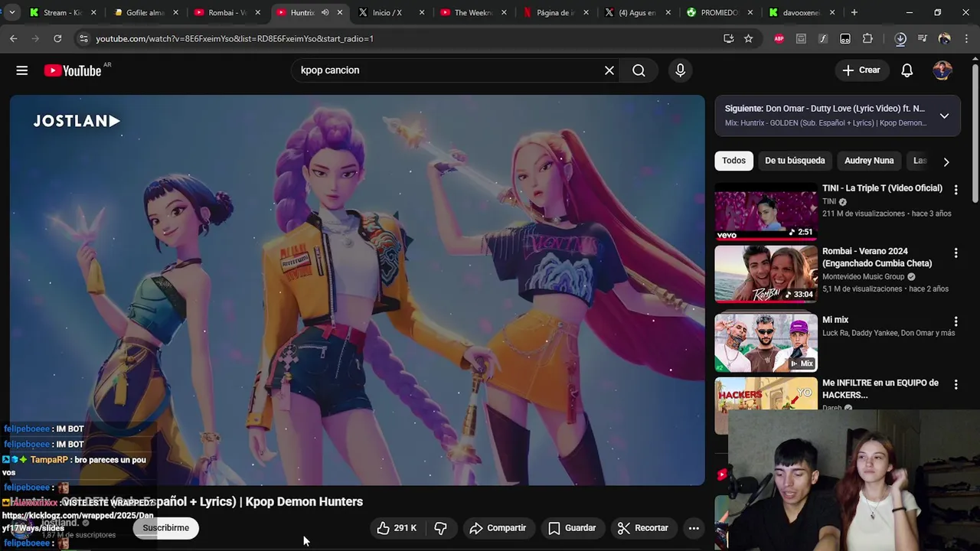Close the Huntrix tab
This screenshot has height=551, width=980.
pyautogui.click(x=340, y=12)
